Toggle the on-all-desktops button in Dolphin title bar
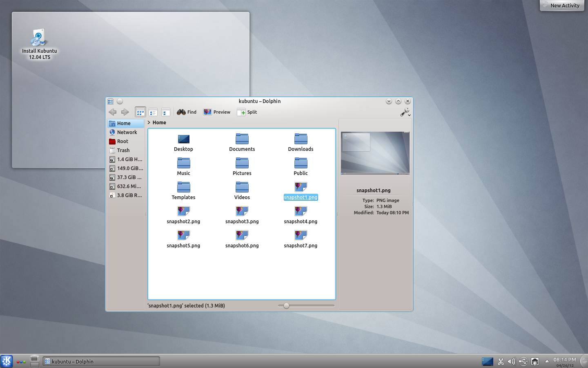Image resolution: width=588 pixels, height=368 pixels. pyautogui.click(x=120, y=101)
